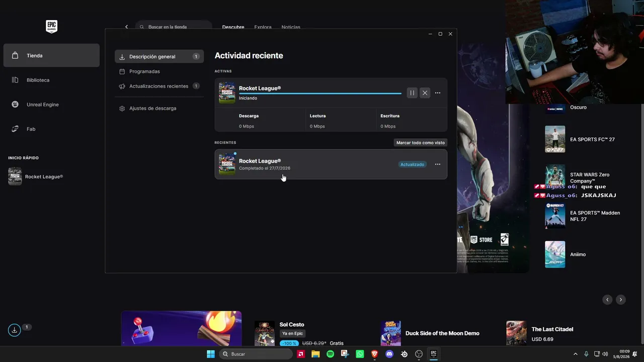This screenshot has width=644, height=362.
Task: Go back with the store back arrow
Action: [x=126, y=27]
